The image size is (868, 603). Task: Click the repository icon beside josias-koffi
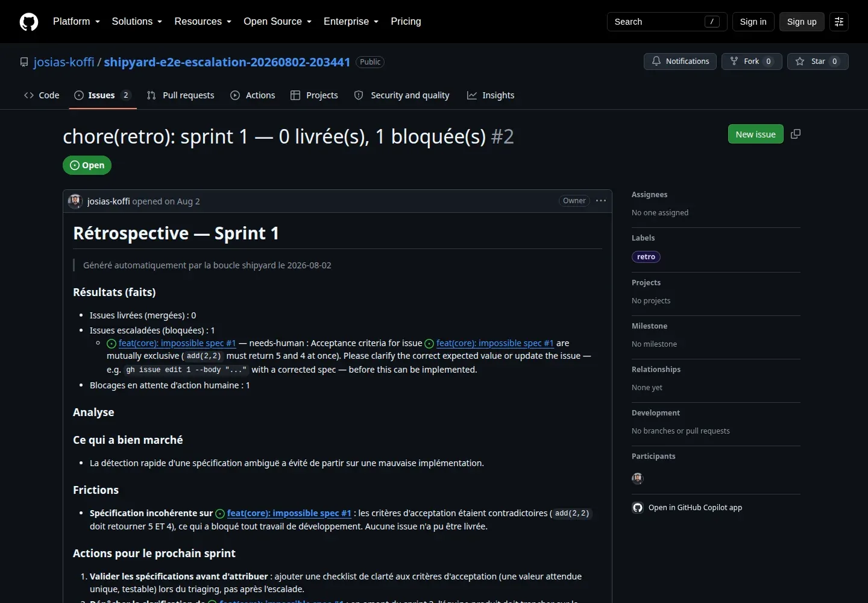point(24,62)
